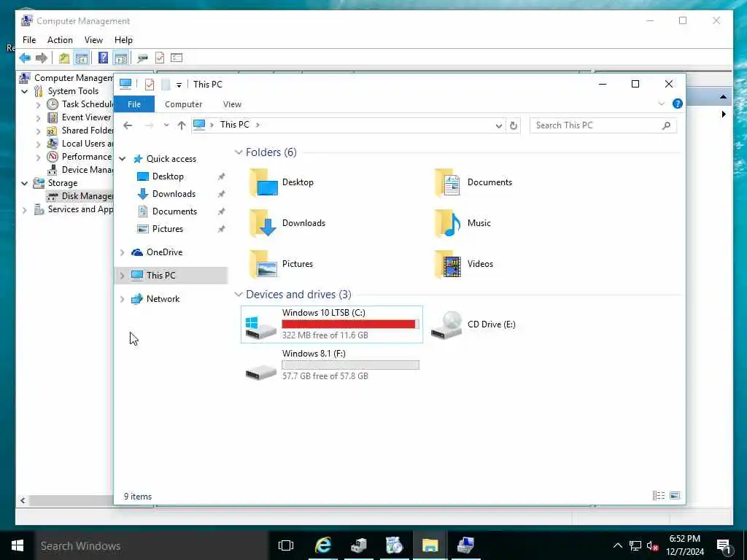The width and height of the screenshot is (747, 560).
Task: Open File tab in This PC window
Action: click(x=134, y=104)
